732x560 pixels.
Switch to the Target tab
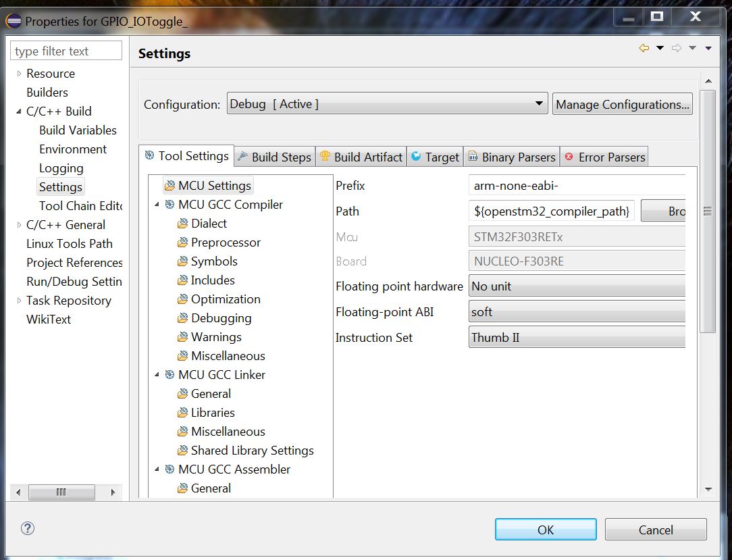435,157
